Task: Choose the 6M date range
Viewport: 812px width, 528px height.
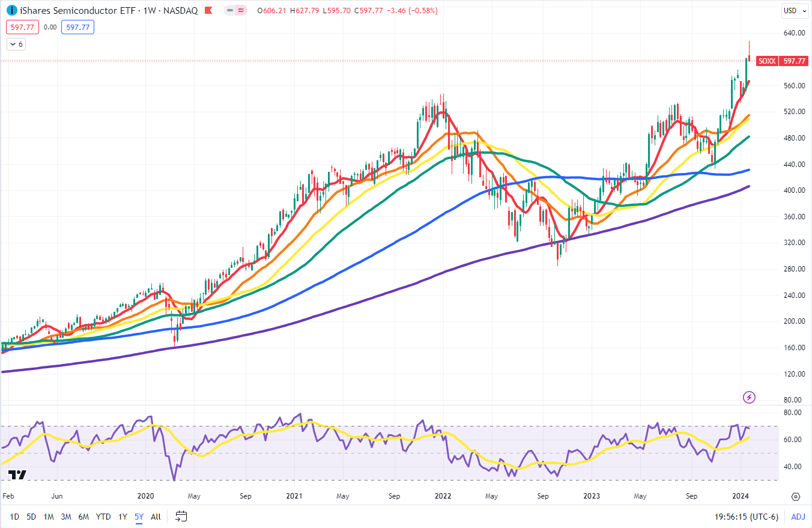Action: [83, 517]
